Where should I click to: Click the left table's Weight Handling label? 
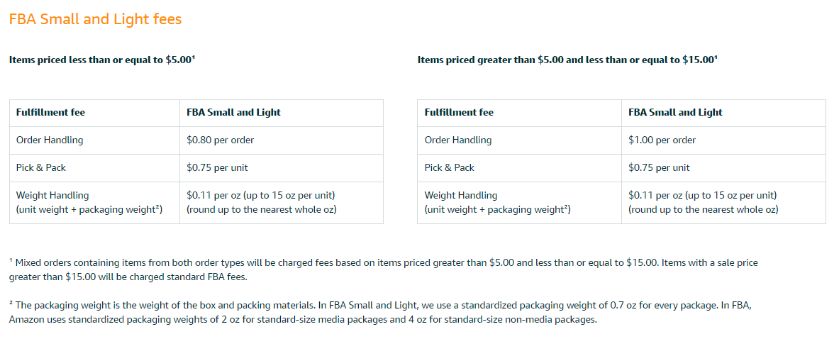(52, 196)
